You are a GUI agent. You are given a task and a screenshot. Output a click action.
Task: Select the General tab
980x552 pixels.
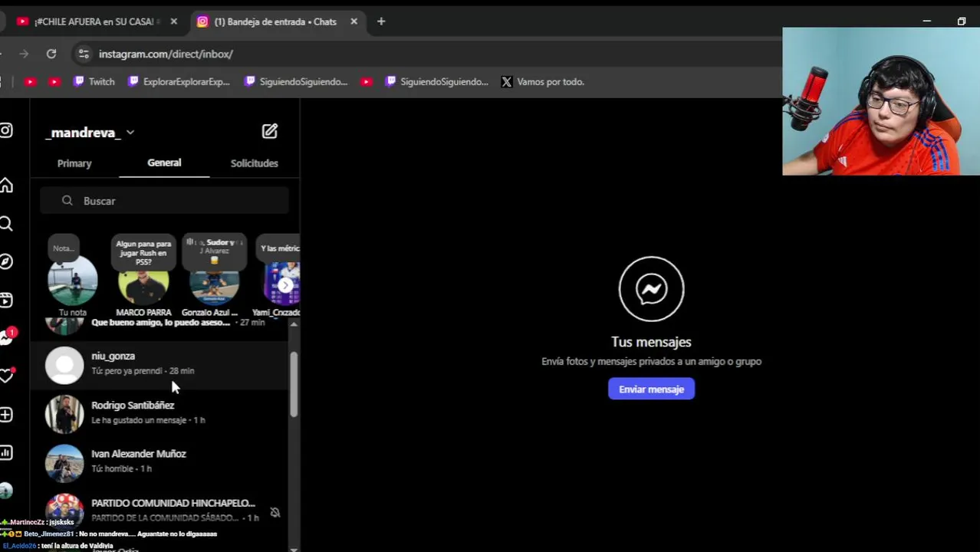(x=164, y=163)
